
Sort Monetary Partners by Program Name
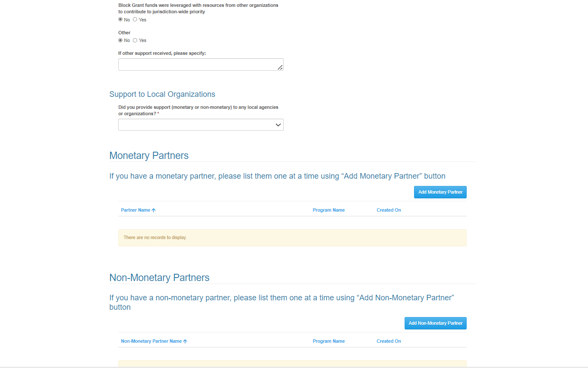point(329,210)
